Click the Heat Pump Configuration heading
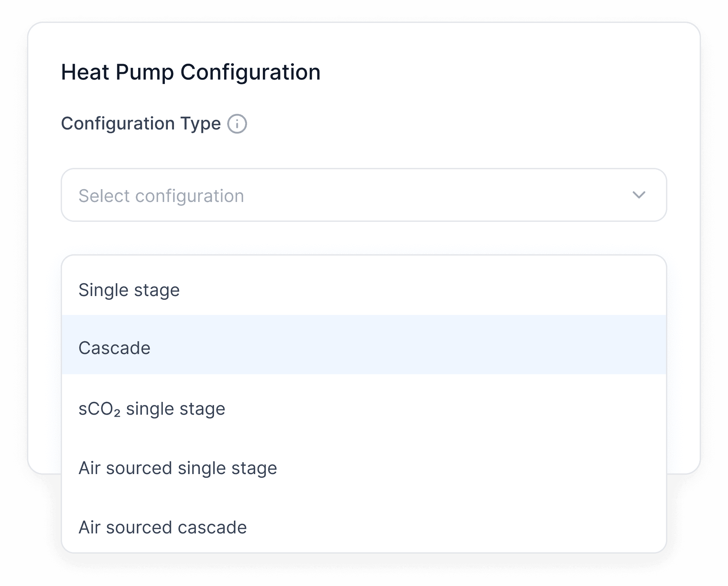This screenshot has width=728, height=586. [190, 72]
